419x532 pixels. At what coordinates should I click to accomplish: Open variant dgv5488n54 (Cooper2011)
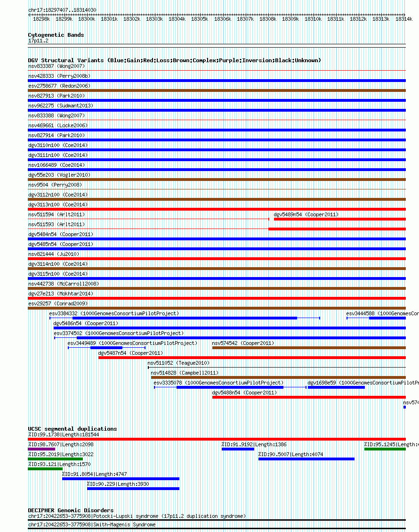pyautogui.click(x=244, y=393)
